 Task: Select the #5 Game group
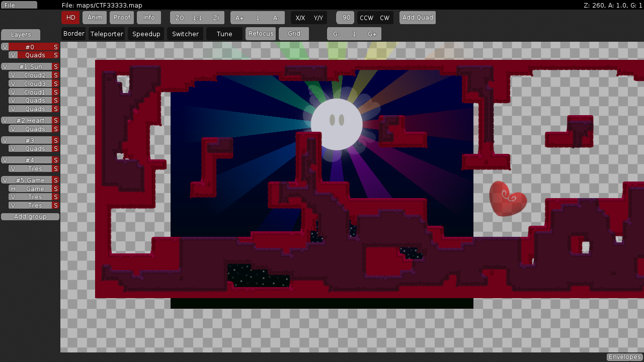30,180
